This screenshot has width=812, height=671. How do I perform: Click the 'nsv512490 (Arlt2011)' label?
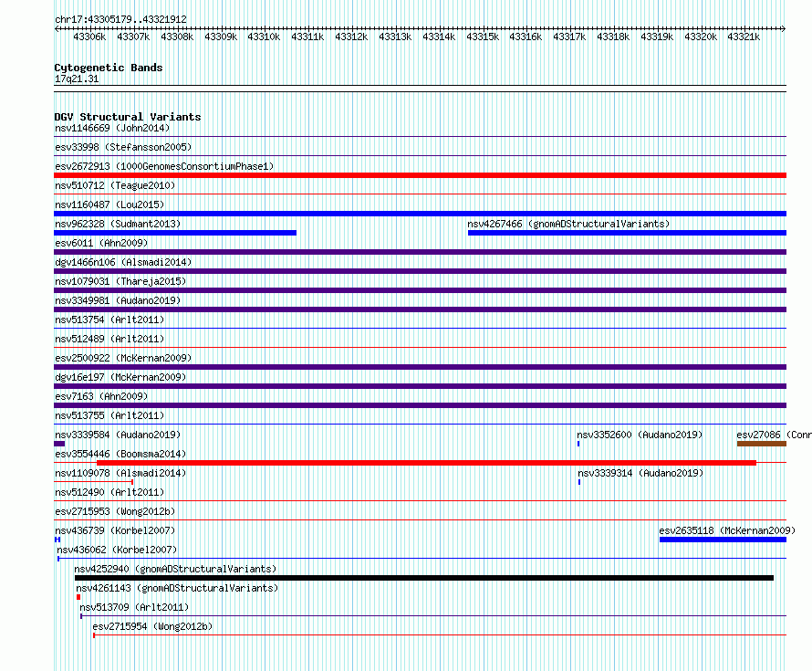(x=109, y=492)
